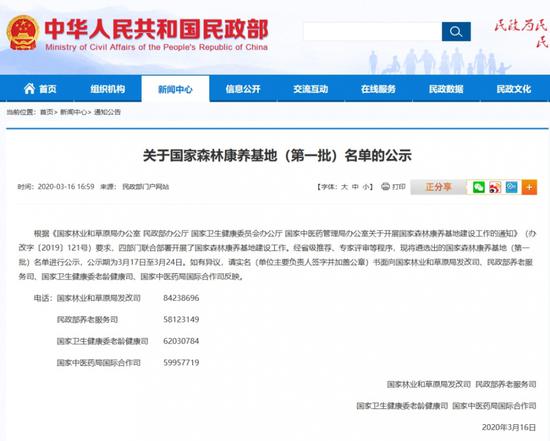
Task: Click the blue search magnifier button
Action: (x=456, y=32)
